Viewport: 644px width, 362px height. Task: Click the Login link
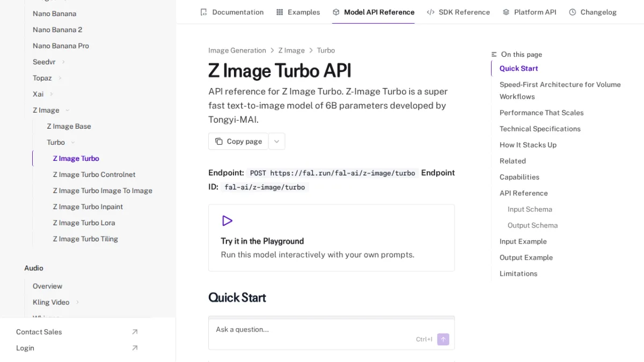click(25, 348)
